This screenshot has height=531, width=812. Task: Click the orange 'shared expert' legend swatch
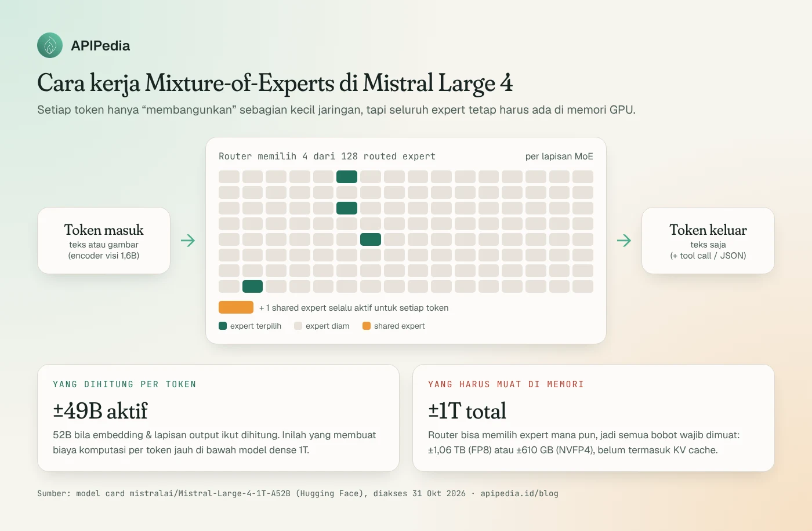(x=367, y=326)
